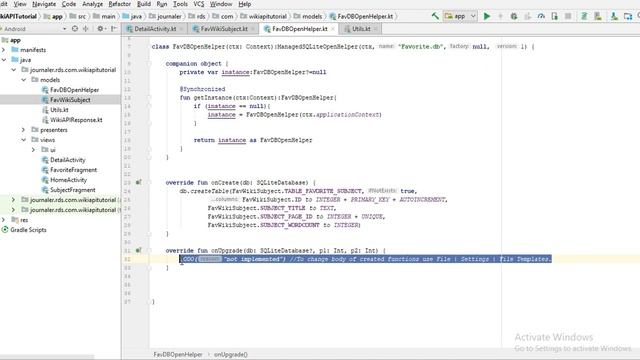Select FavDBOpenHelper in project tree
This screenshot has height=360, width=640.
pyautogui.click(x=70, y=90)
